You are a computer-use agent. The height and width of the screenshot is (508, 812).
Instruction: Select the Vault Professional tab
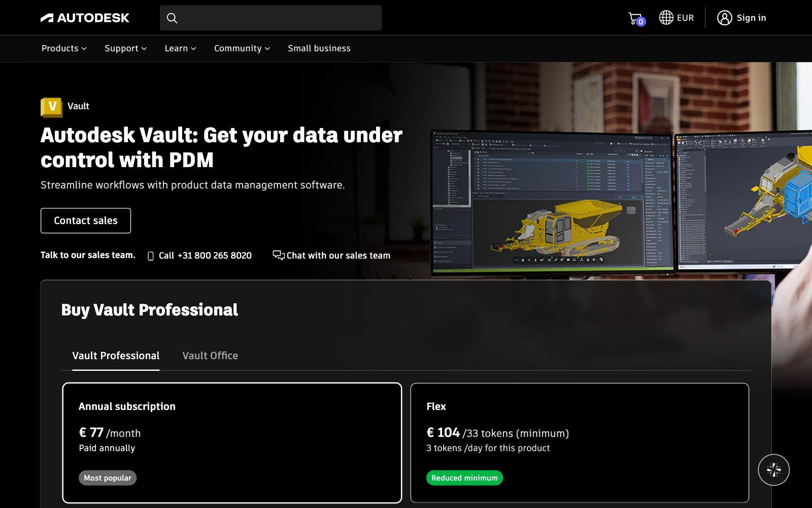116,356
